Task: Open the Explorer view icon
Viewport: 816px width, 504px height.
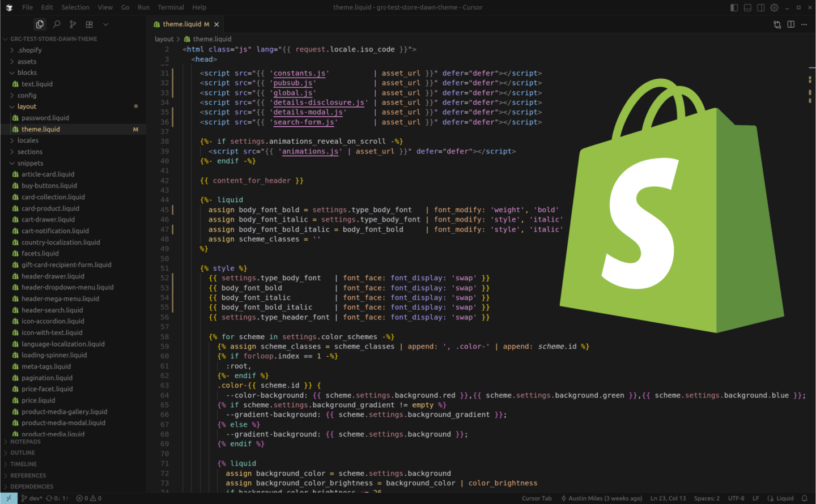Action: [x=40, y=24]
